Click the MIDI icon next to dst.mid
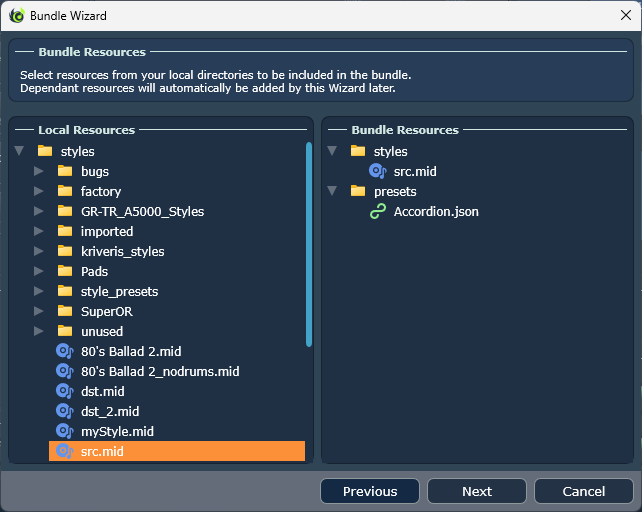Viewport: 642px width, 512px height. [x=64, y=391]
